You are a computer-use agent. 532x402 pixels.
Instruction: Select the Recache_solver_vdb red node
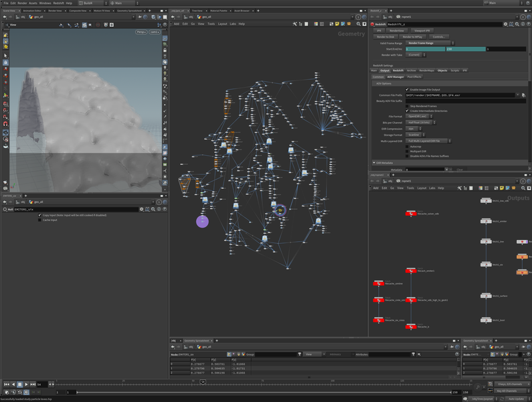pos(411,214)
